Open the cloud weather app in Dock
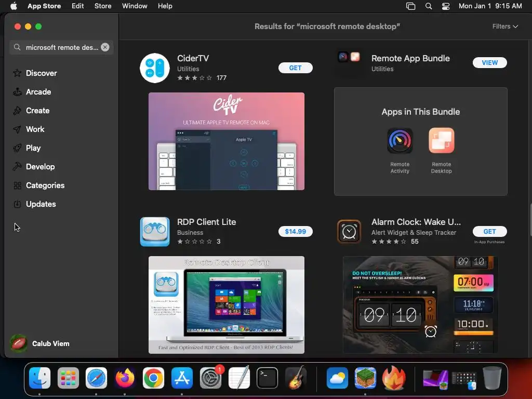The image size is (532, 399). 337,378
